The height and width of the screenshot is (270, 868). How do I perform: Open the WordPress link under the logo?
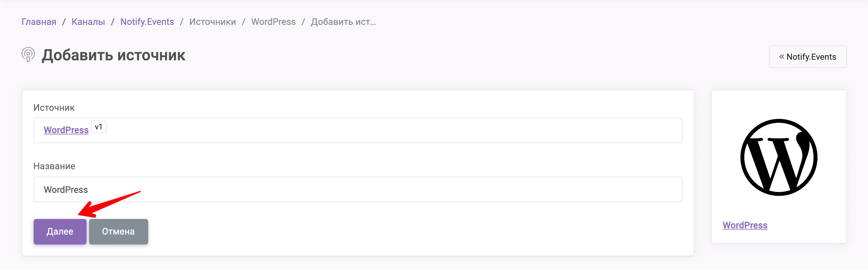tap(745, 225)
